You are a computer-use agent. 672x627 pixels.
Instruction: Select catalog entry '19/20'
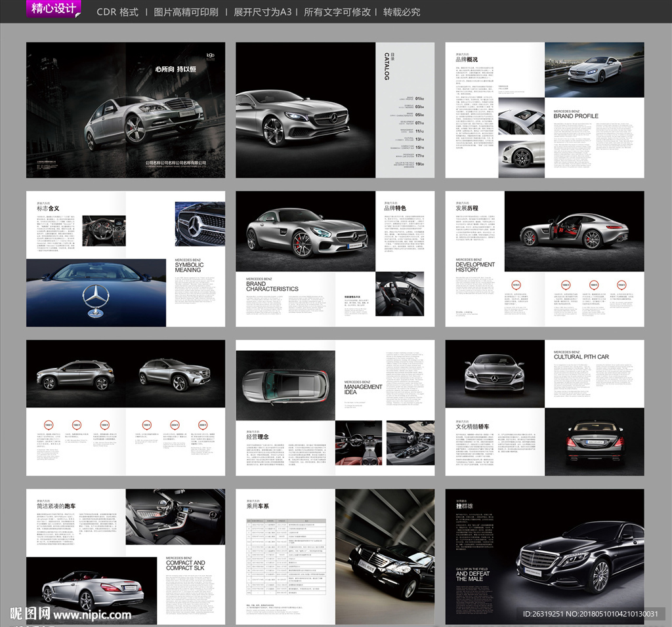point(419,163)
